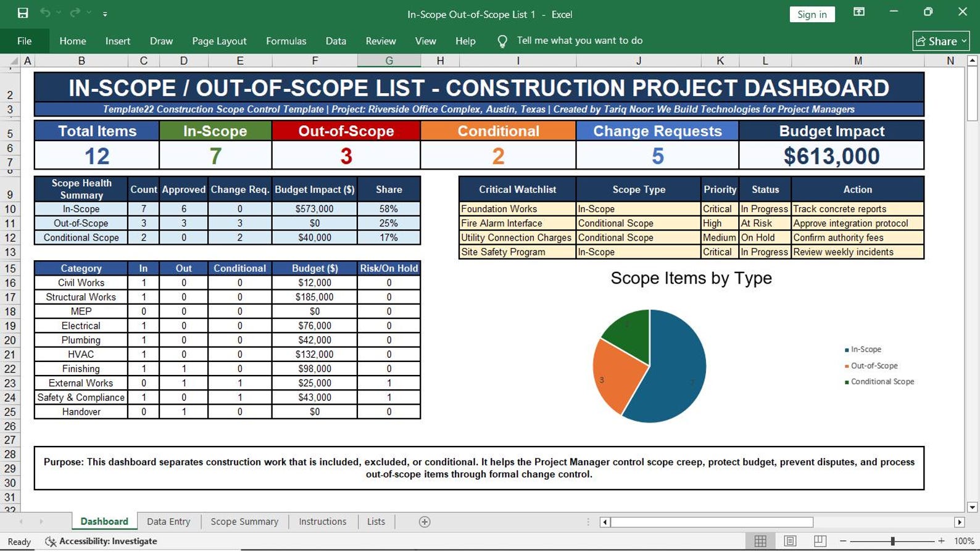The image size is (980, 552).
Task: Click the Out-of-Scope legend entry
Action: 871,366
